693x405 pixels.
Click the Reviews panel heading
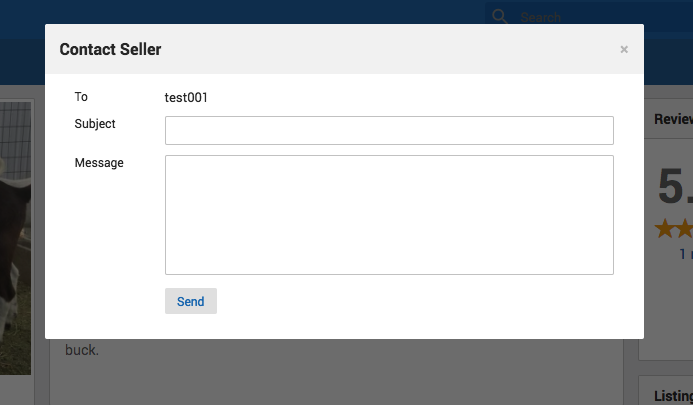coord(674,119)
